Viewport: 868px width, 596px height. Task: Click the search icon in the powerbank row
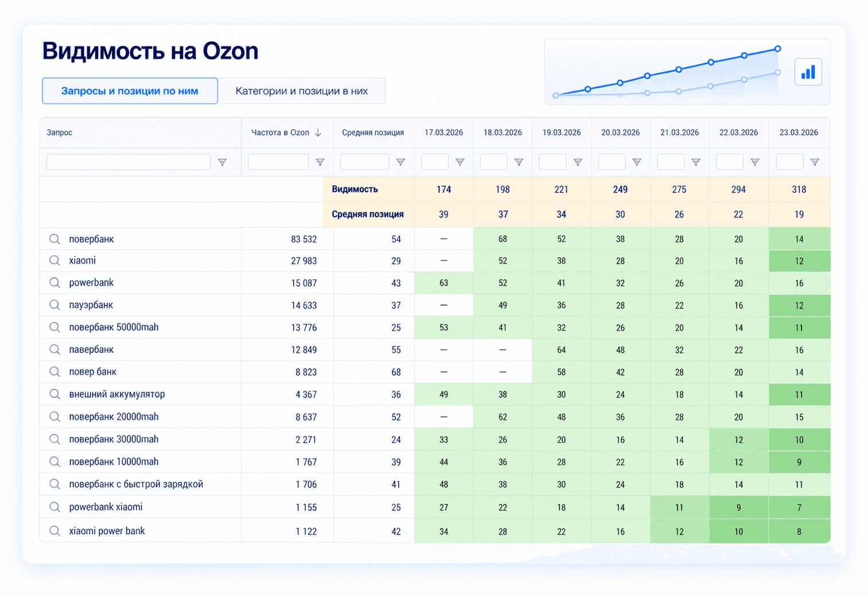point(55,283)
